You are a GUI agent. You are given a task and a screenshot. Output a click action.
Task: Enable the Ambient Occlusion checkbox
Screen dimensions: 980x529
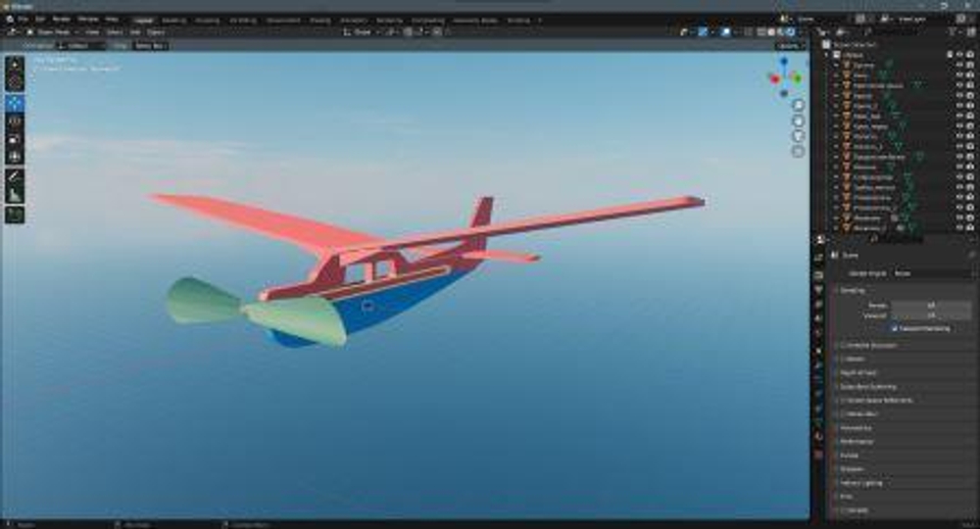point(841,345)
